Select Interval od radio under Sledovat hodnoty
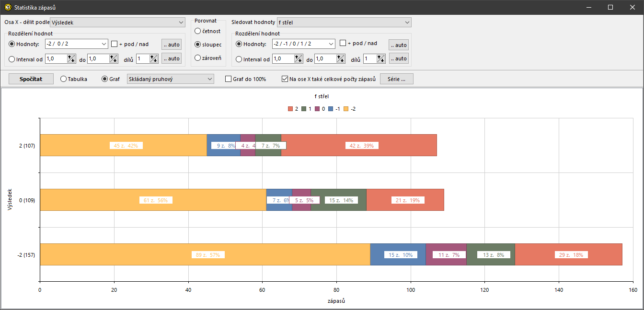This screenshot has height=310, width=644. pos(239,59)
